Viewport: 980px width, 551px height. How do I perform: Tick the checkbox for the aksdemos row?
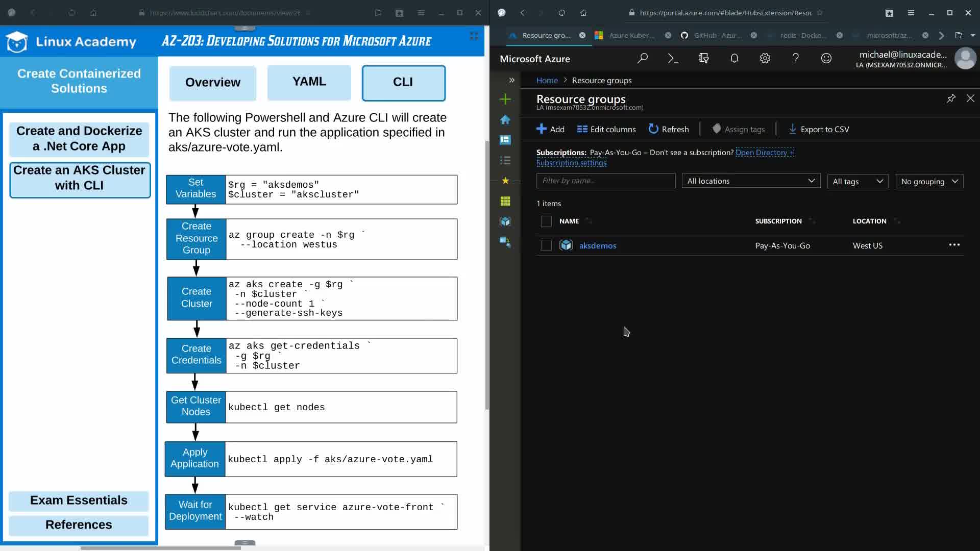tap(546, 245)
